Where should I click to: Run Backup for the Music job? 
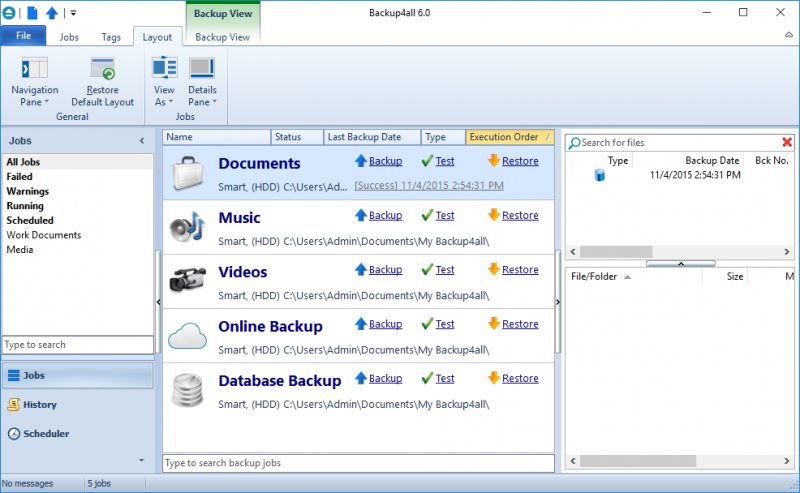pos(379,216)
